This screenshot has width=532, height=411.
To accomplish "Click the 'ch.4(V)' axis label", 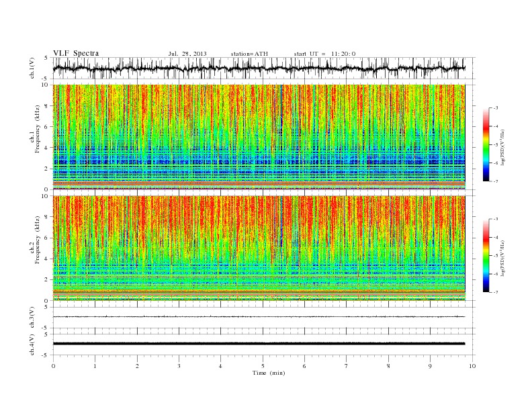I will [32, 345].
